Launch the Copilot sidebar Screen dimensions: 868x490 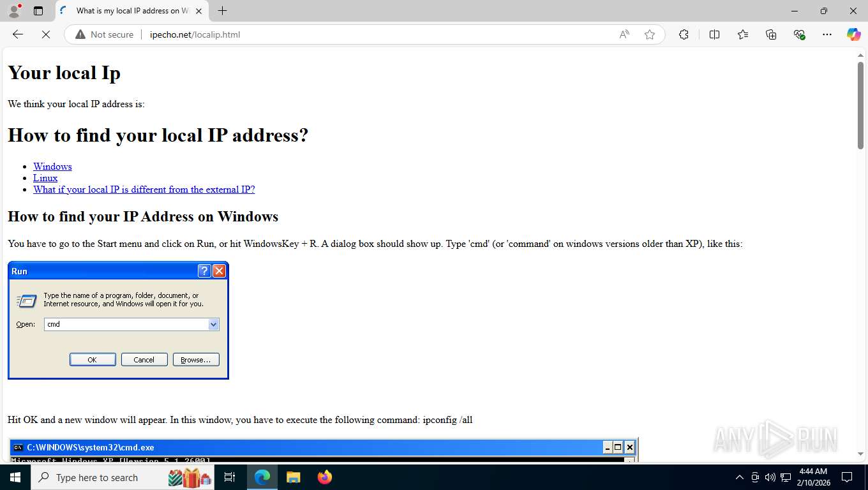point(854,34)
